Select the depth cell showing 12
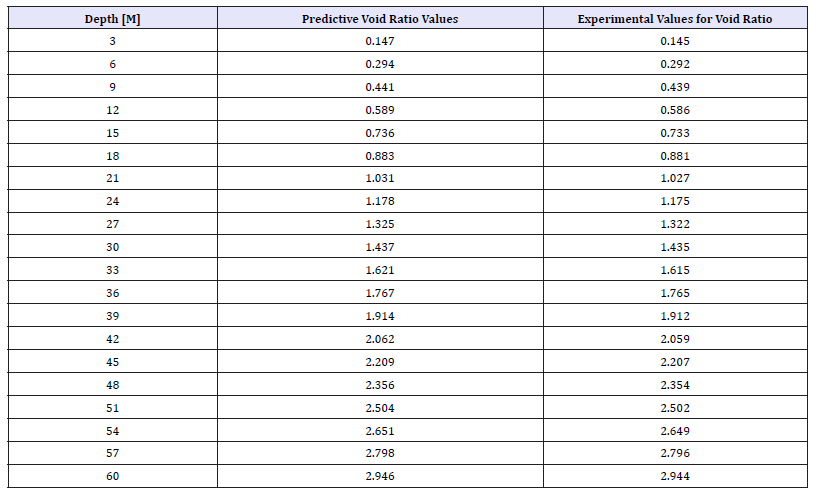This screenshot has height=492, width=830. click(x=112, y=110)
